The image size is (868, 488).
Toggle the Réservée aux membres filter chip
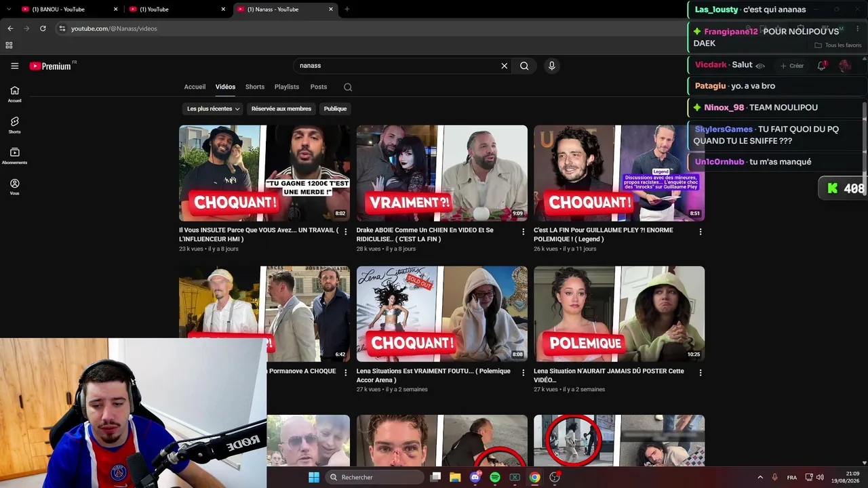(x=281, y=108)
